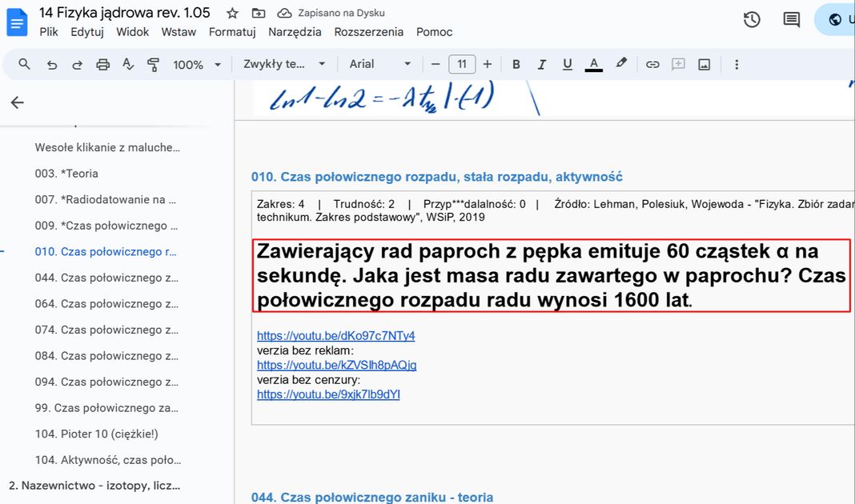Toggle italic text formatting
This screenshot has height=504, width=855.
(x=542, y=65)
